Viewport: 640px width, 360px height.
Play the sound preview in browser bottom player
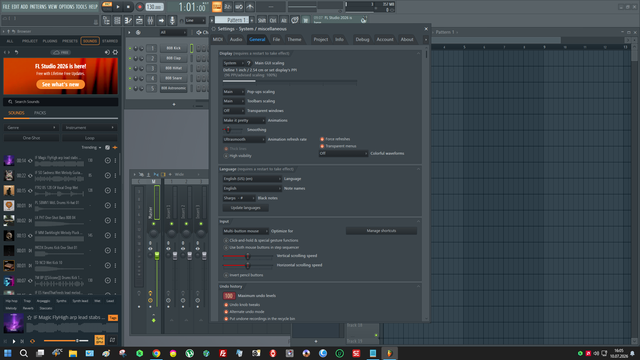(14, 341)
